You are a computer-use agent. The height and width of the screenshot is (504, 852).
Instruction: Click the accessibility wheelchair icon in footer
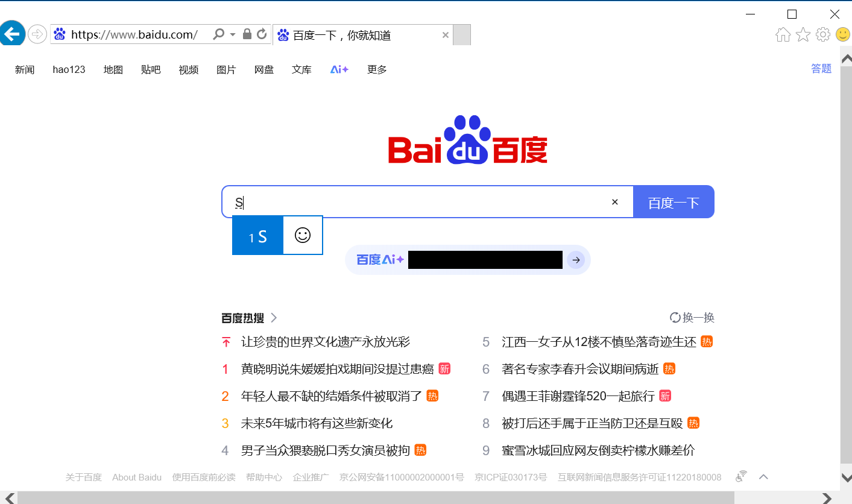(x=742, y=476)
